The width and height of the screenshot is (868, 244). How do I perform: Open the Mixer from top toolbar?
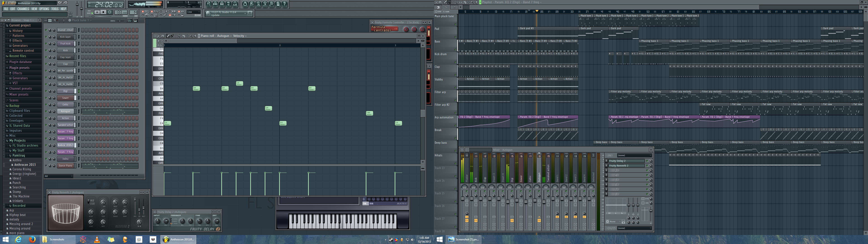coord(235,4)
